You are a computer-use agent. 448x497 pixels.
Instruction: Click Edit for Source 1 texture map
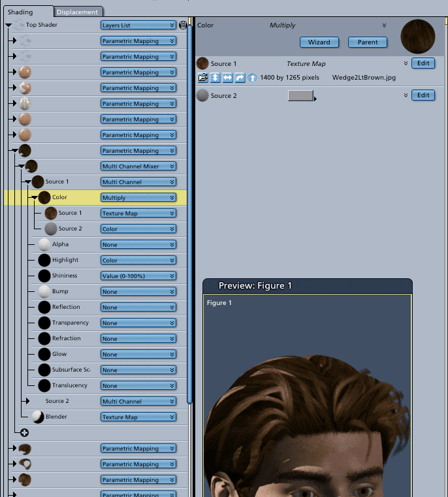coord(423,63)
